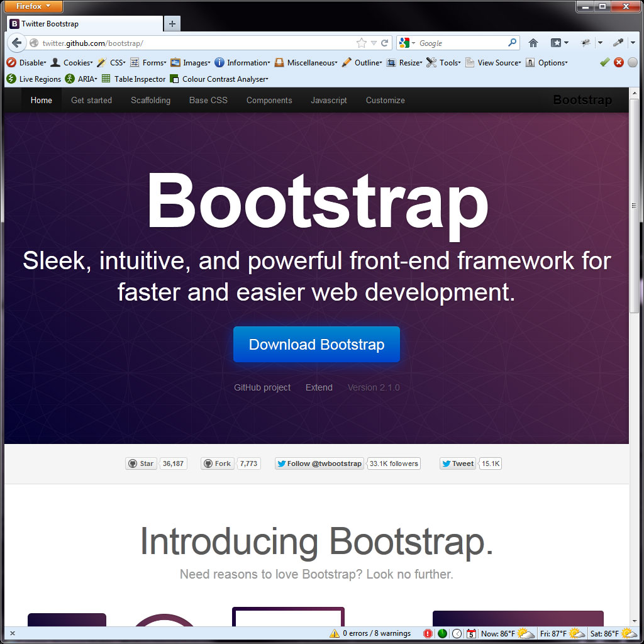Viewport: 644px width, 644px height.
Task: Click the clock icon in the status bar
Action: 457,633
